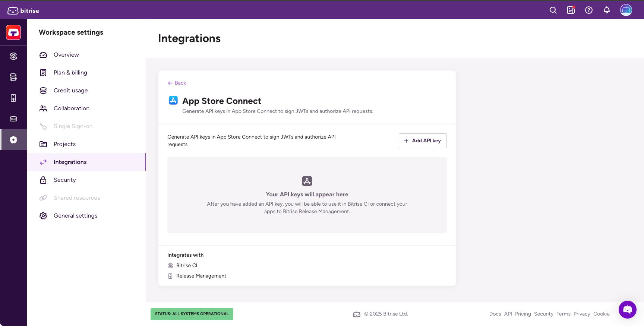
Task: Click the Security lock icon
Action: pos(43,180)
